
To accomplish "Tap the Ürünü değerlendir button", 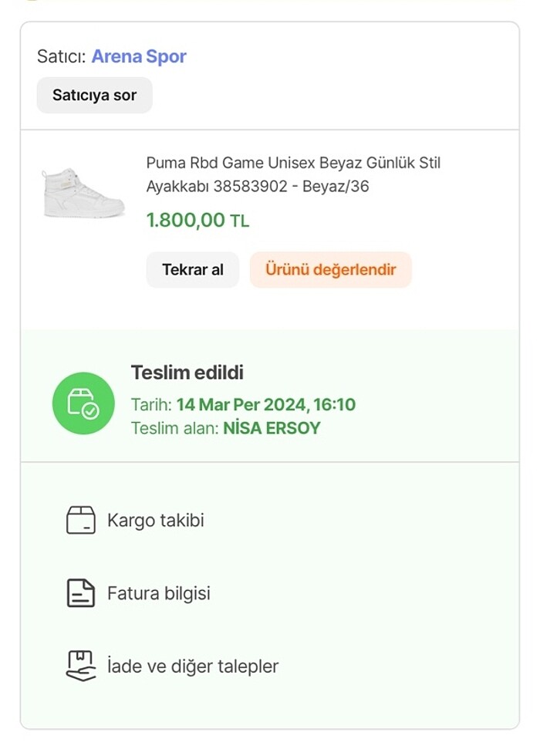I will (330, 270).
